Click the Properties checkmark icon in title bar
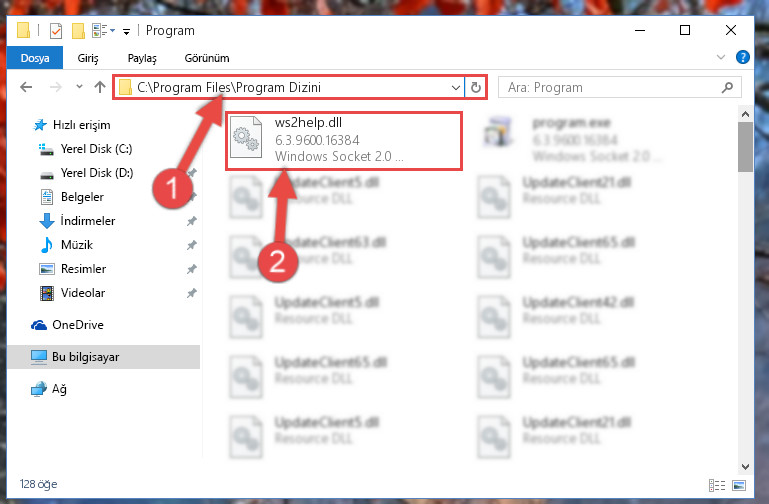 coord(56,31)
